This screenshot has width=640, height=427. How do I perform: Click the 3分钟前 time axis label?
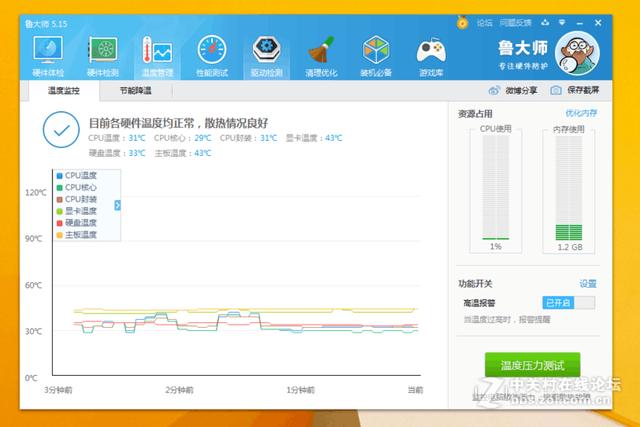pyautogui.click(x=58, y=390)
